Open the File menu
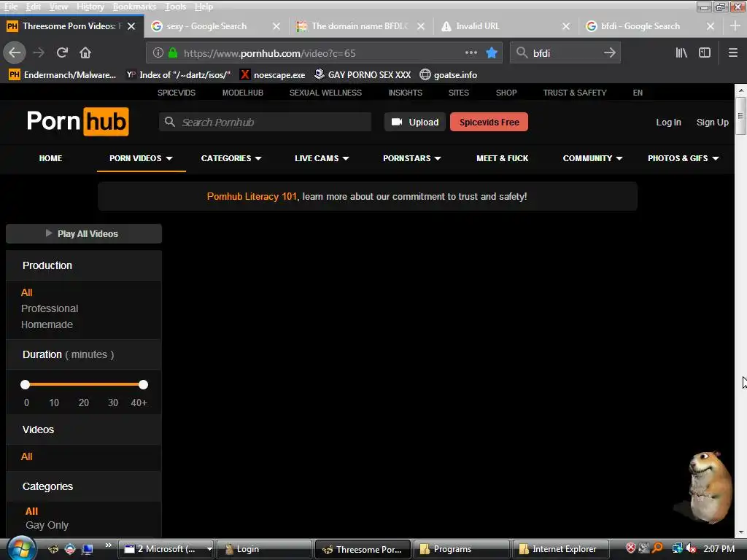This screenshot has width=747, height=560. (x=10, y=7)
